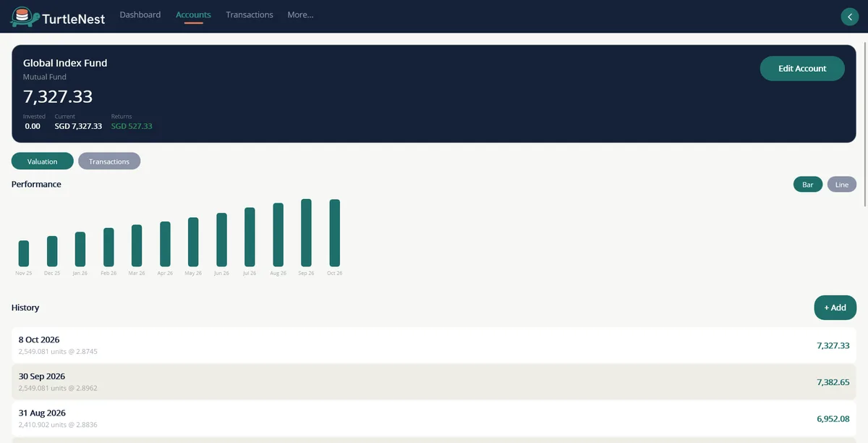Click the SGD 7,327.33 current value
This screenshot has height=443, width=868.
pos(78,126)
